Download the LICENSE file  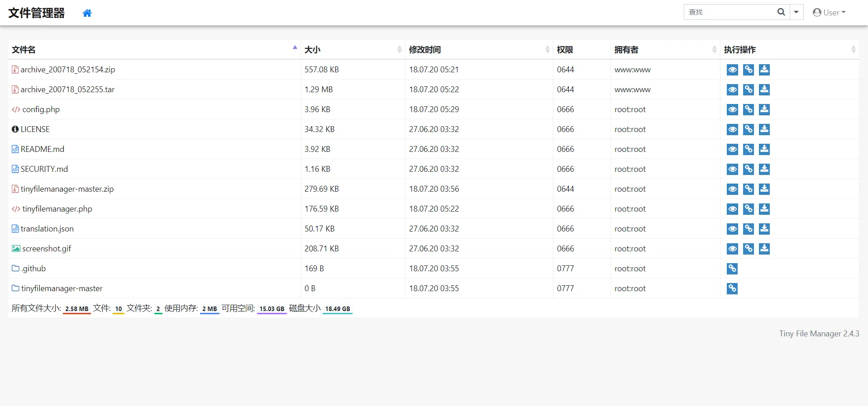coord(764,129)
